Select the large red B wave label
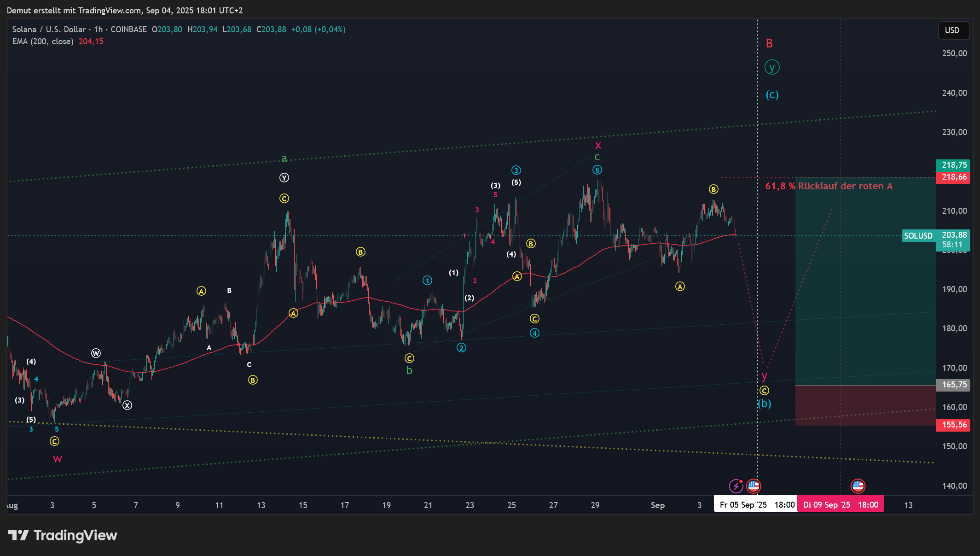980x556 pixels. pos(769,44)
